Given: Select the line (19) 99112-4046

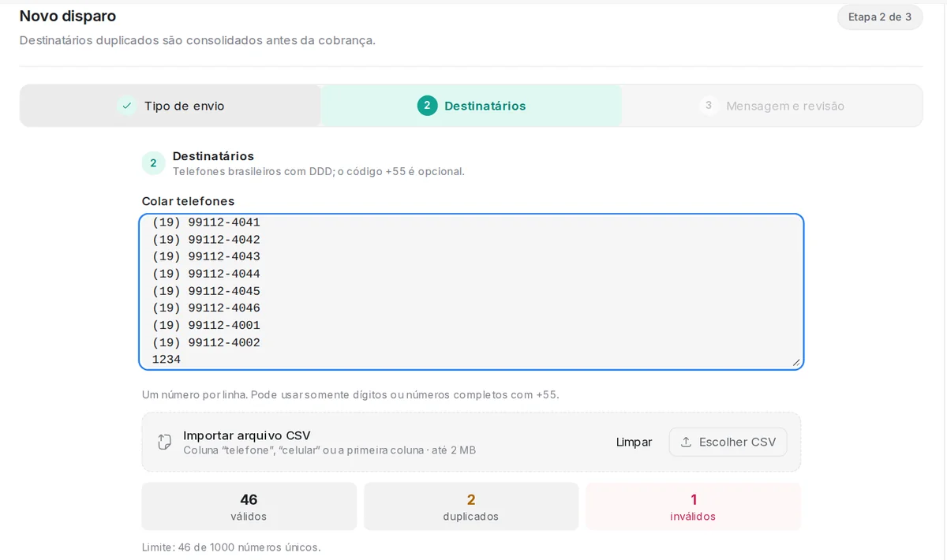Looking at the screenshot, I should click(206, 308).
